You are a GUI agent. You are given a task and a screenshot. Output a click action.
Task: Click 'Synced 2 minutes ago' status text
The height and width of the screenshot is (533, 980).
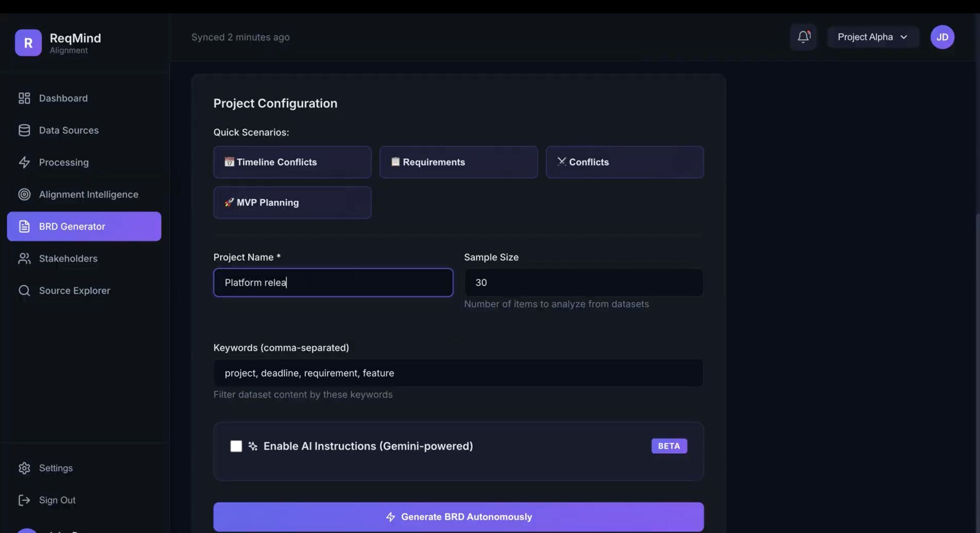pyautogui.click(x=240, y=37)
